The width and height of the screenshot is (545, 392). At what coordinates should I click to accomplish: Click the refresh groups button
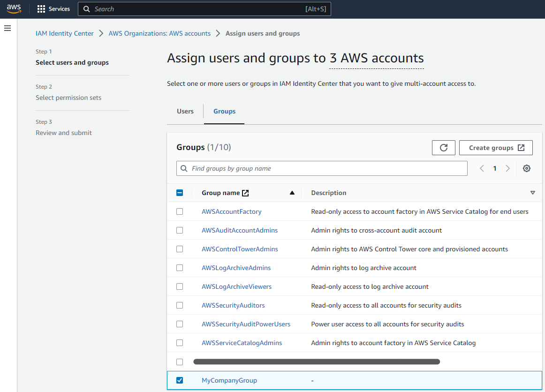coord(444,148)
